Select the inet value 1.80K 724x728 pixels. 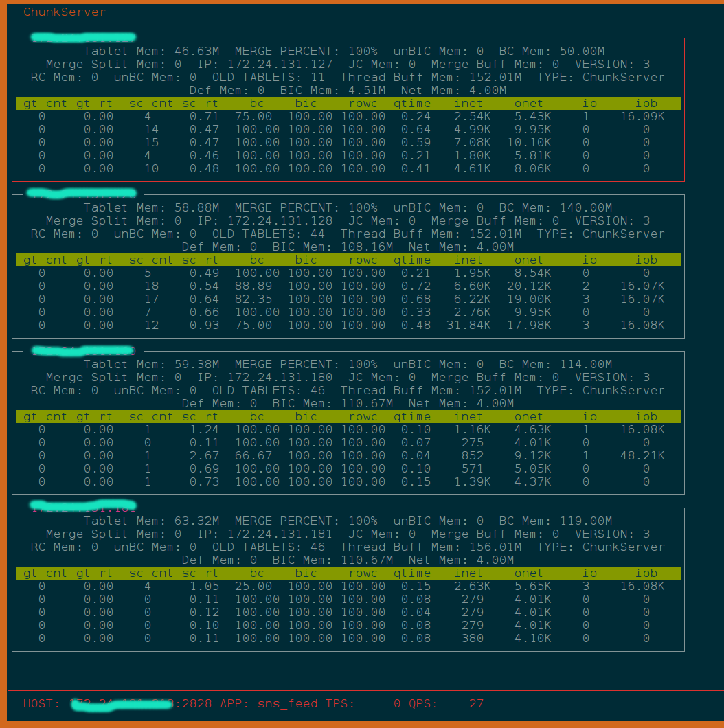[x=473, y=155]
